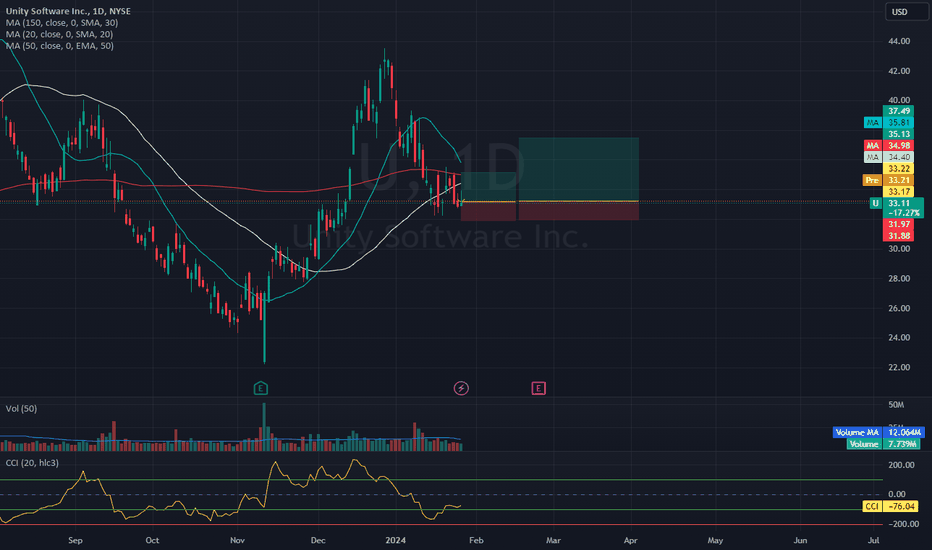Click the 31.88 stop price label
The image size is (932, 550).
(899, 235)
